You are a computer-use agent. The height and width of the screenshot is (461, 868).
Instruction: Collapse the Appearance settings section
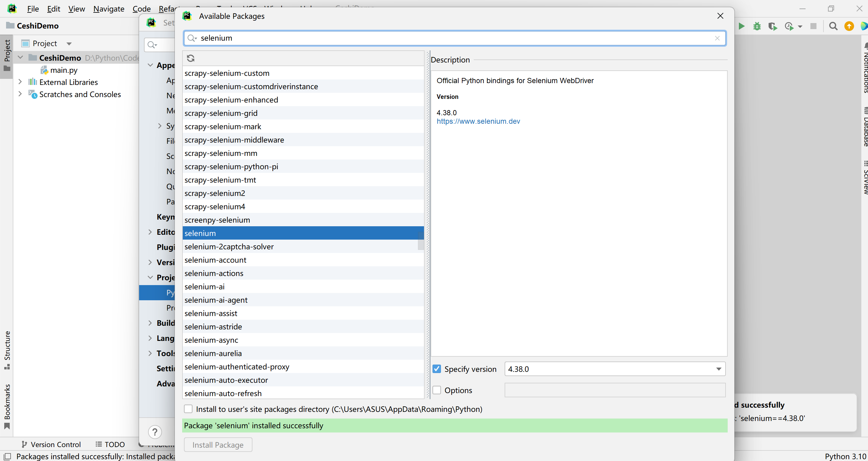pos(150,65)
